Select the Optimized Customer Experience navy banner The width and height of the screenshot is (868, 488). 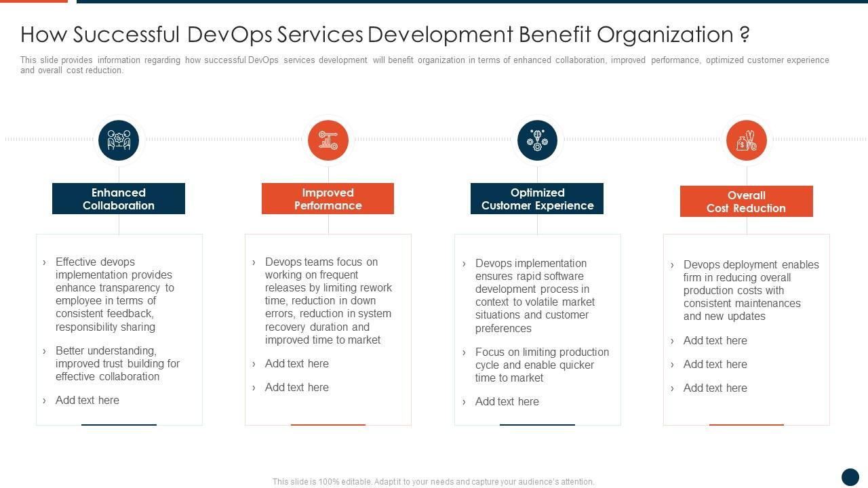(537, 199)
